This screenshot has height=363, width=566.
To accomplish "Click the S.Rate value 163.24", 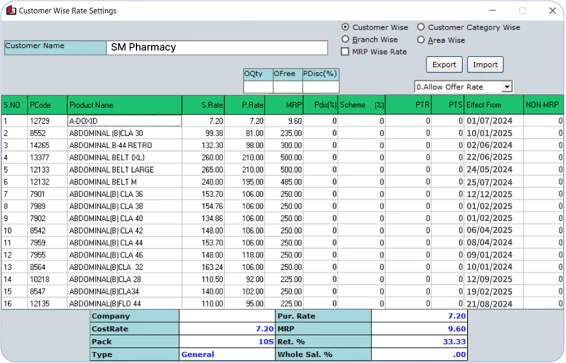I will (x=203, y=267).
